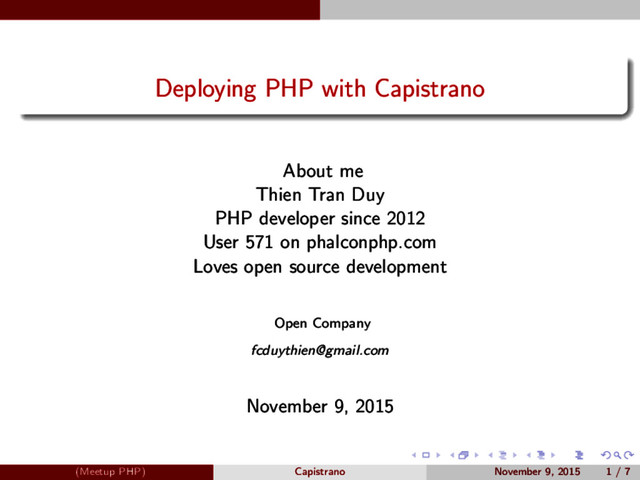Click the magnifier search icon
This screenshot has height=480, width=640.
click(x=618, y=455)
